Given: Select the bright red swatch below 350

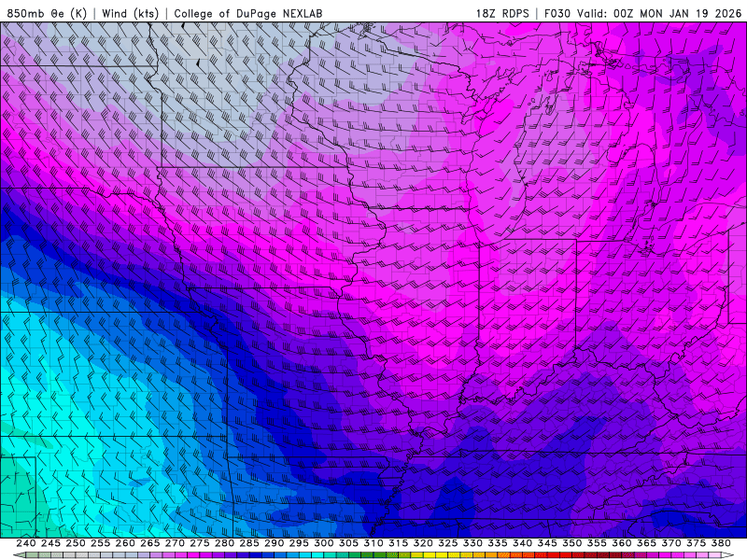Looking at the screenshot, I should point(566,555).
